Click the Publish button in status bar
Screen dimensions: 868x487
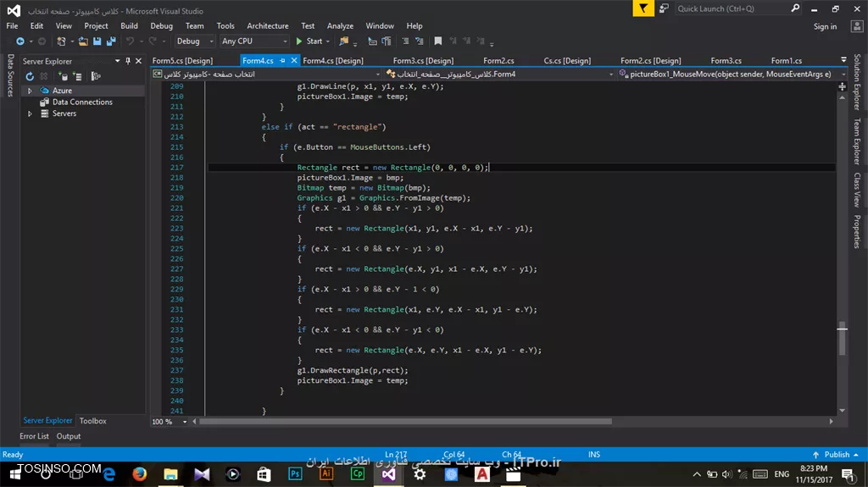[x=836, y=454]
